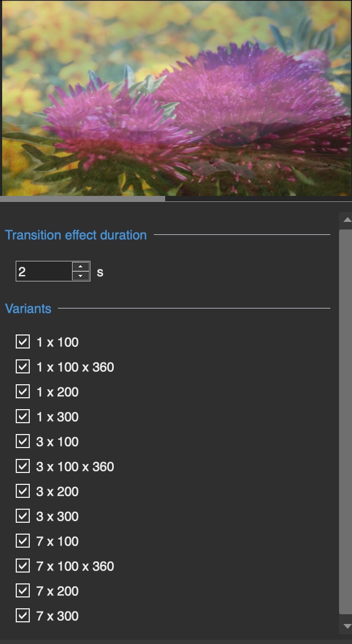Toggle the 1 x 300 variant checkbox

(23, 416)
